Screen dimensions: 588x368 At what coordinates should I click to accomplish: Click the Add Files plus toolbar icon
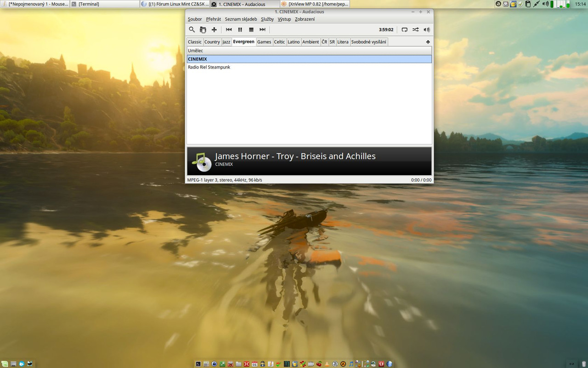click(x=214, y=29)
